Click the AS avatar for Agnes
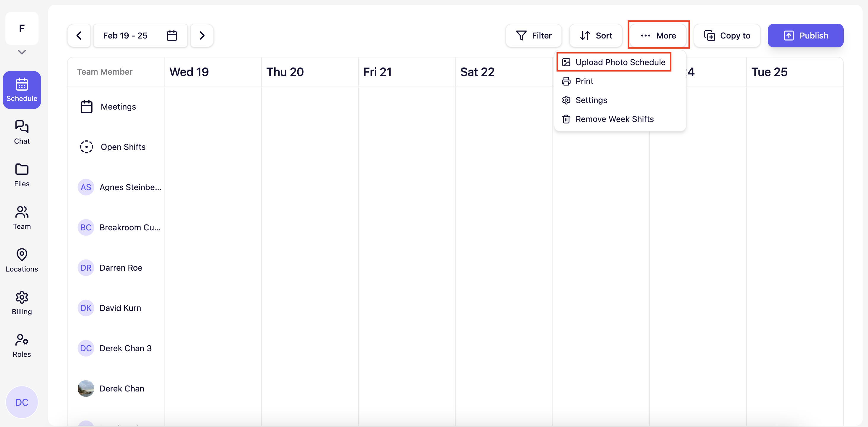The width and height of the screenshot is (868, 427). [86, 187]
